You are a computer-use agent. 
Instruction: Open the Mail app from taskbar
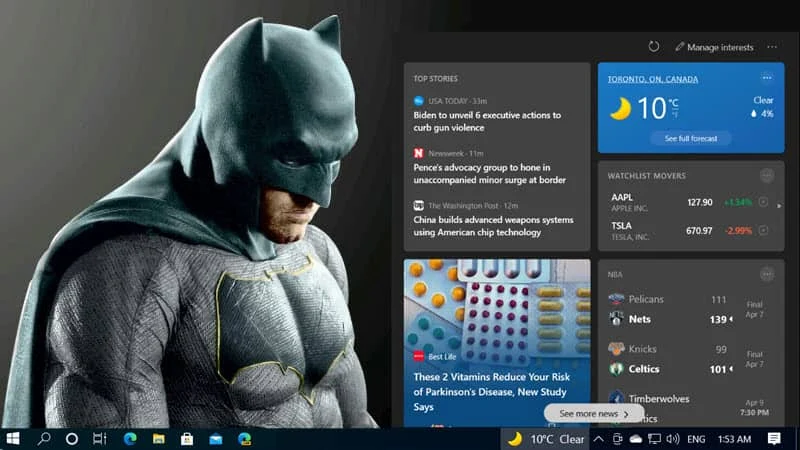(x=216, y=439)
